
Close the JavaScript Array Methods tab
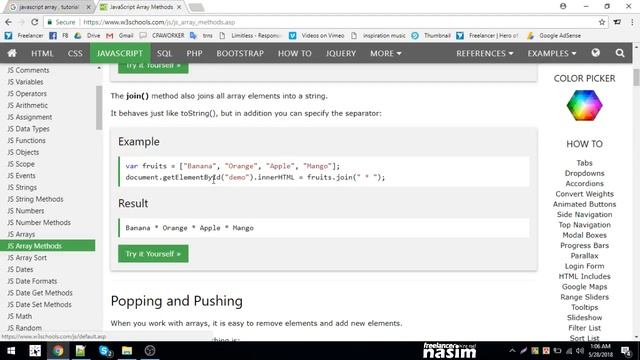pyautogui.click(x=179, y=7)
